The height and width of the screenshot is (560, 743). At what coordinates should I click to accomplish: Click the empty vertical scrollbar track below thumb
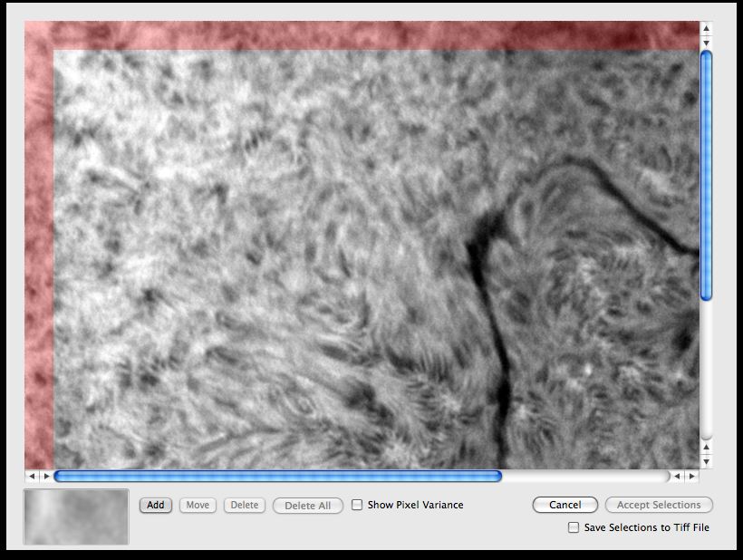point(706,370)
